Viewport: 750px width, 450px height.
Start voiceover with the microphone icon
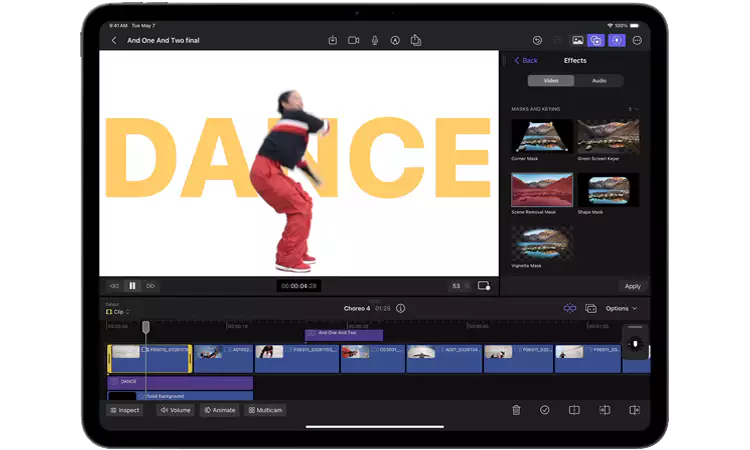pos(375,41)
